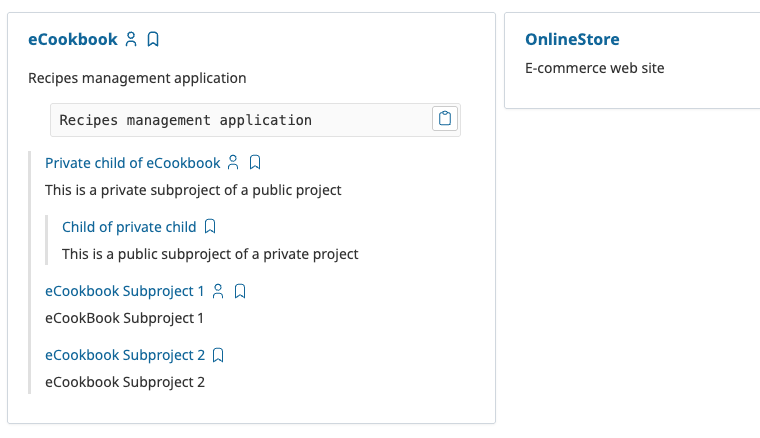Open the eCookbook project link
The height and width of the screenshot is (438, 760).
coord(72,40)
